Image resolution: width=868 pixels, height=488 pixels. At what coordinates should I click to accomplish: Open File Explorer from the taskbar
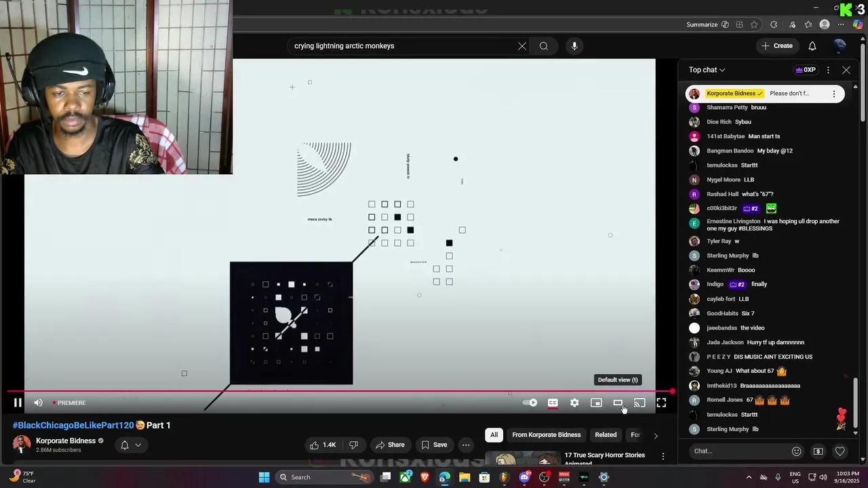click(465, 477)
